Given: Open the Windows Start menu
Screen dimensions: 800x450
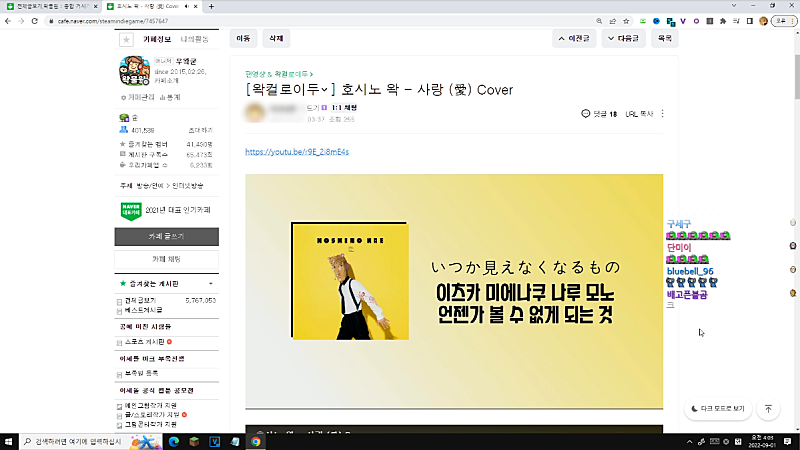Looking at the screenshot, I should click(9, 441).
